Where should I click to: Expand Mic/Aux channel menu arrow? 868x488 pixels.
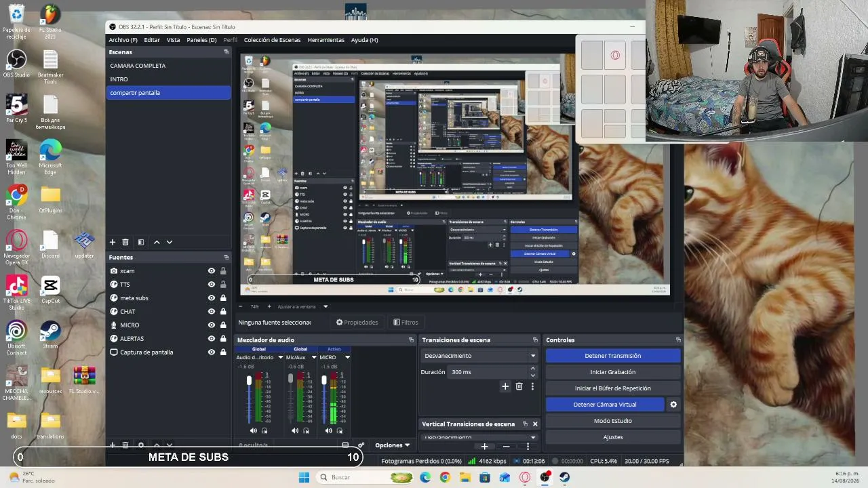tap(313, 357)
